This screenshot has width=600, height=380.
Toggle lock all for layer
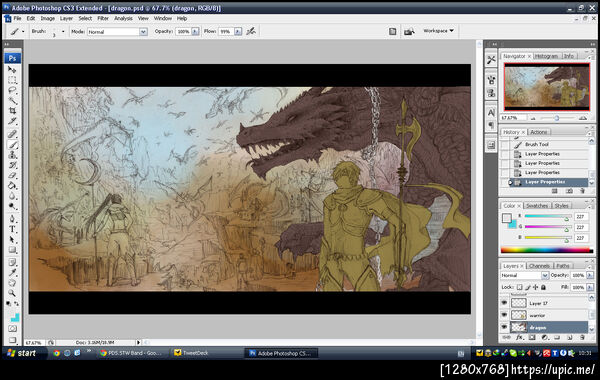pyautogui.click(x=543, y=287)
